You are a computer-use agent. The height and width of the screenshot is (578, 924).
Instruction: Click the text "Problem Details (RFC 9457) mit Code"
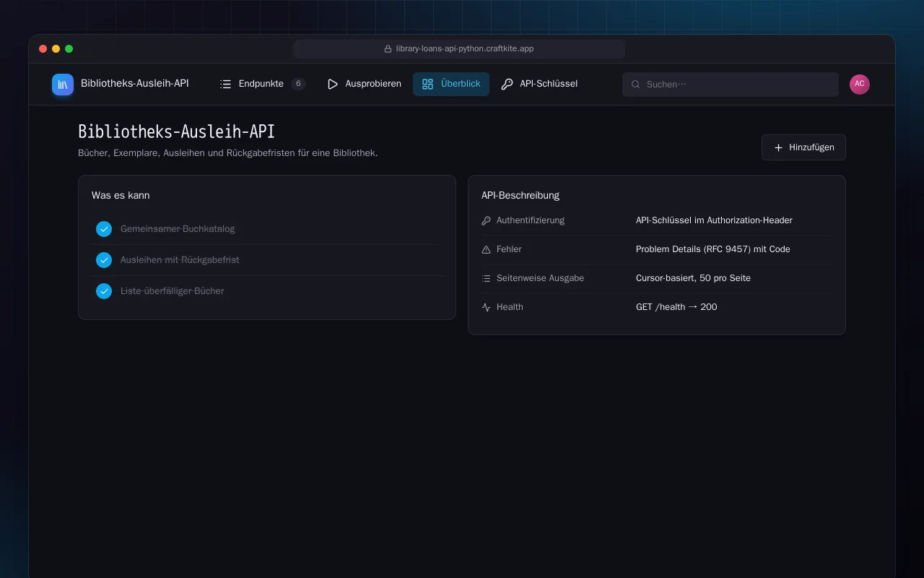(713, 249)
